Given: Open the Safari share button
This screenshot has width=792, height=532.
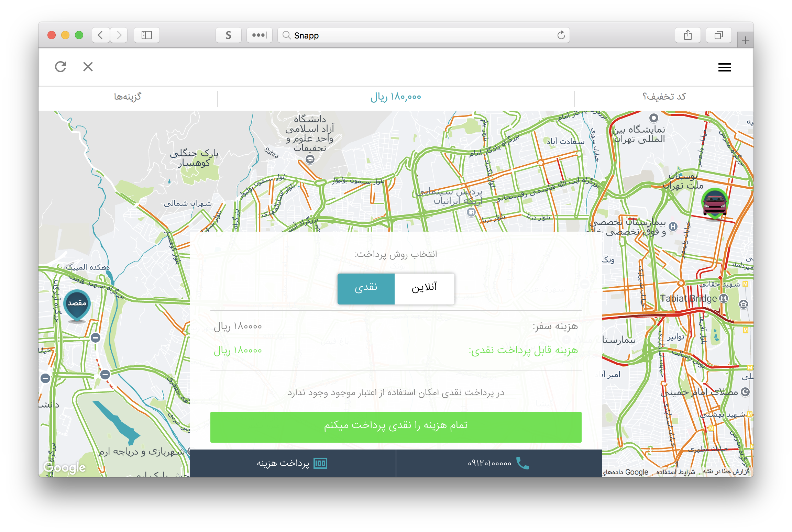Looking at the screenshot, I should (x=688, y=35).
